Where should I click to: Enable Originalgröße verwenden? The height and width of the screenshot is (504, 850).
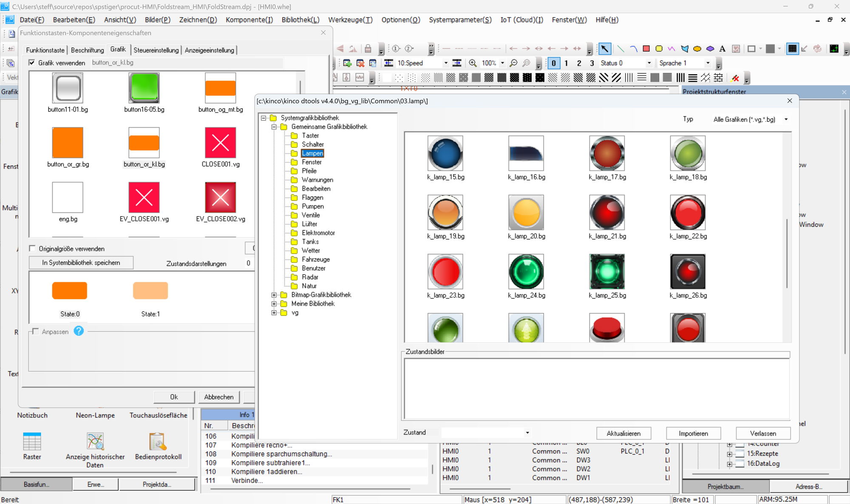tap(32, 248)
